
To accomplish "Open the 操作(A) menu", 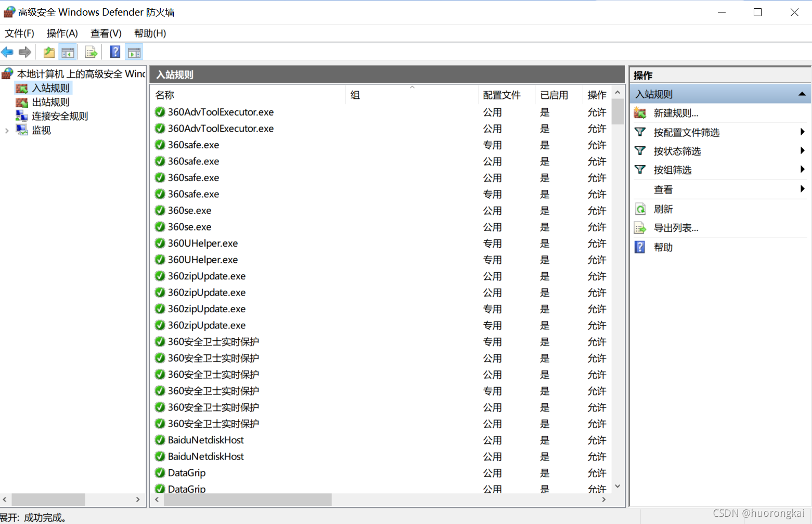I will tap(62, 33).
